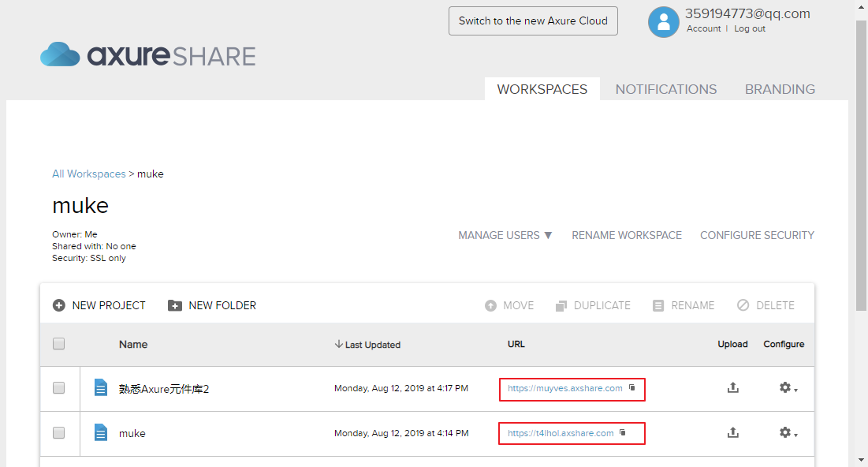Click the date at 4:14 PM
Screen dimensions: 868x467
(x=401, y=433)
